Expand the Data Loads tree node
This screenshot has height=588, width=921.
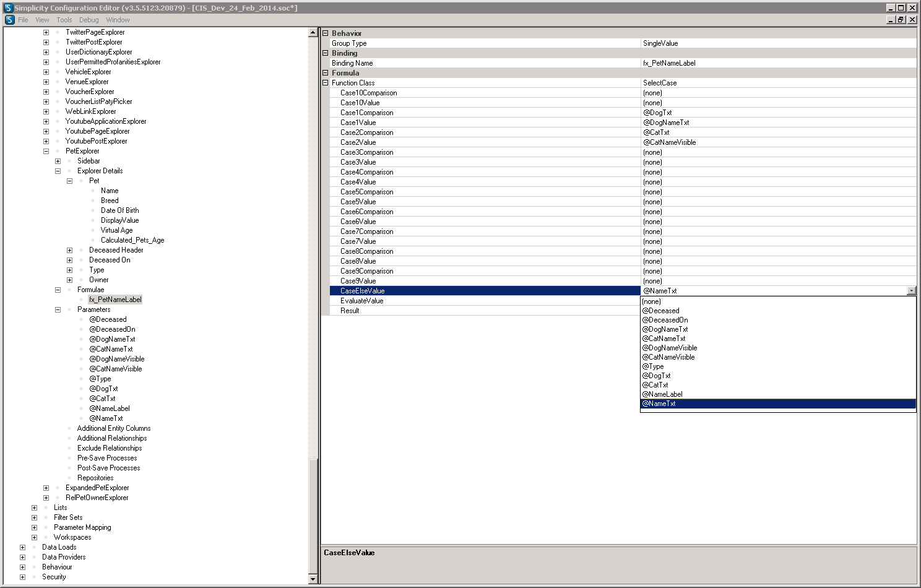point(22,547)
